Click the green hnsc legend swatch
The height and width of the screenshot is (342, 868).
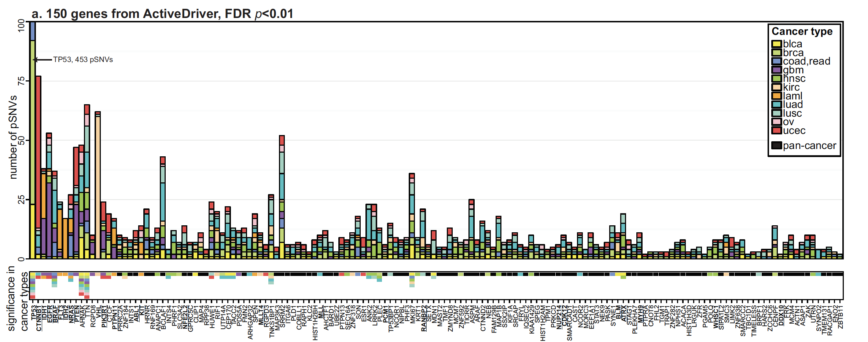[x=777, y=79]
